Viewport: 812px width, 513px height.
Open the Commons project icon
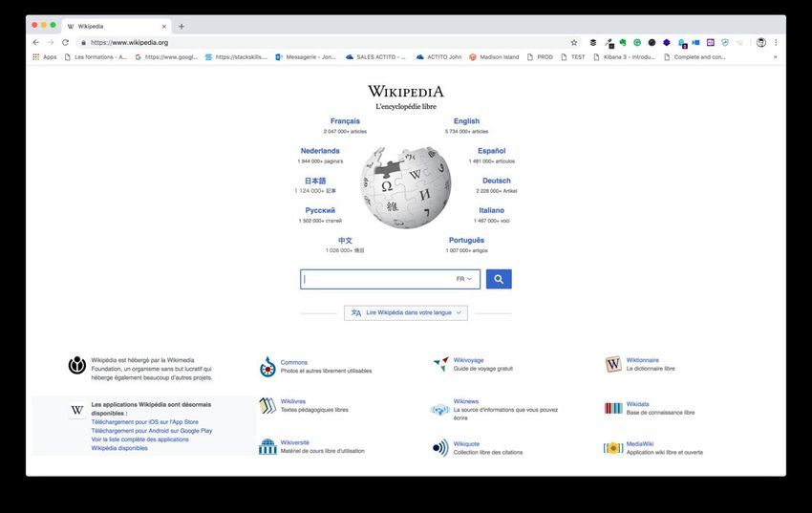coord(268,367)
